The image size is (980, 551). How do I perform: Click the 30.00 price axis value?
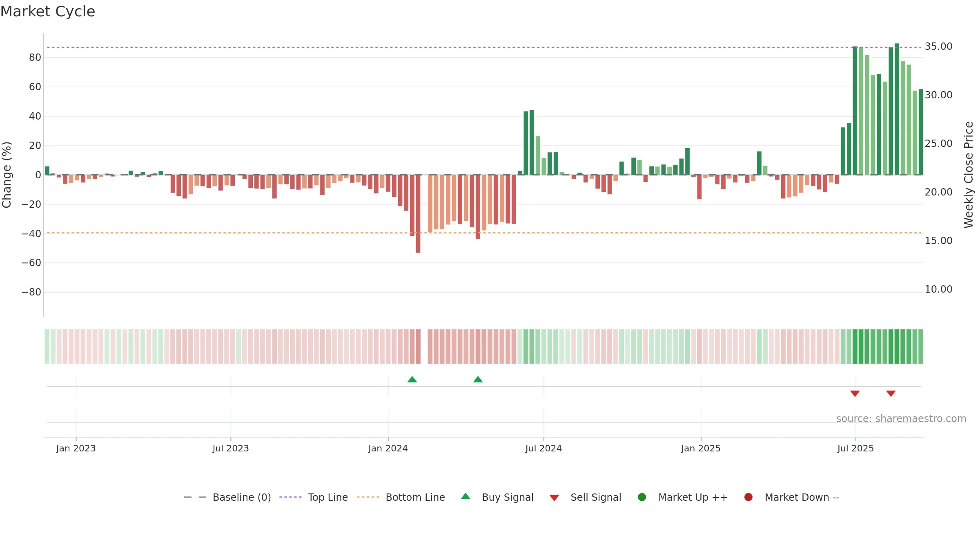click(939, 95)
